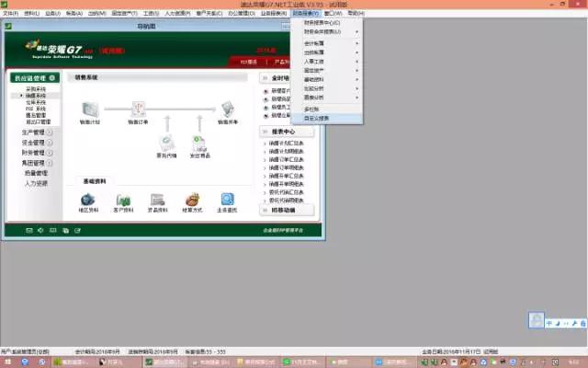Click the navigation window's green title icon
The image size is (588, 368).
(8, 27)
